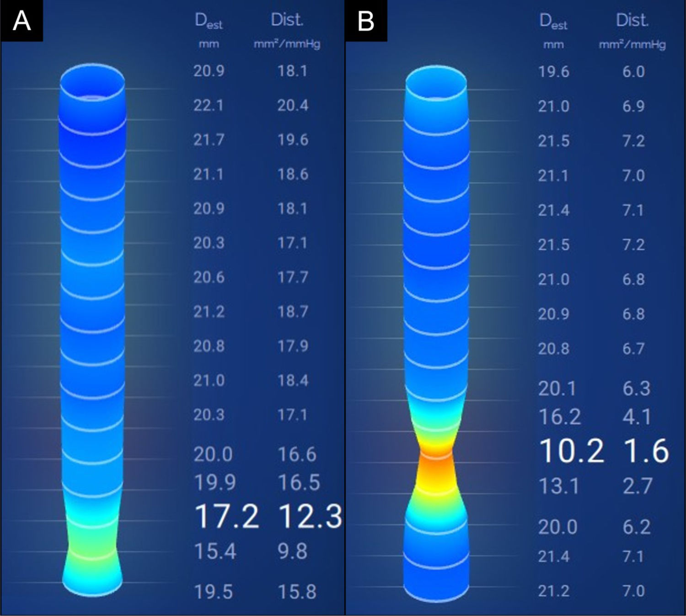Click the panel B label
The height and width of the screenshot is (616, 686).
[x=366, y=21]
